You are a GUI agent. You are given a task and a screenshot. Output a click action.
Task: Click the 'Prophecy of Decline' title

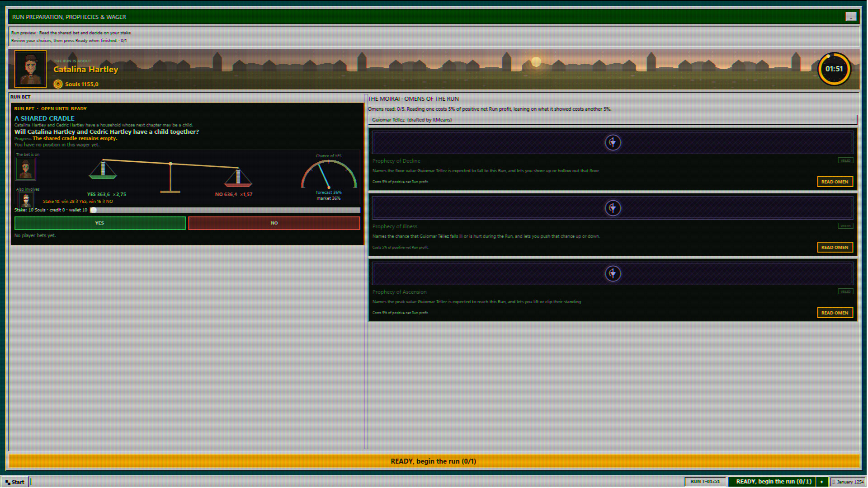(x=396, y=161)
